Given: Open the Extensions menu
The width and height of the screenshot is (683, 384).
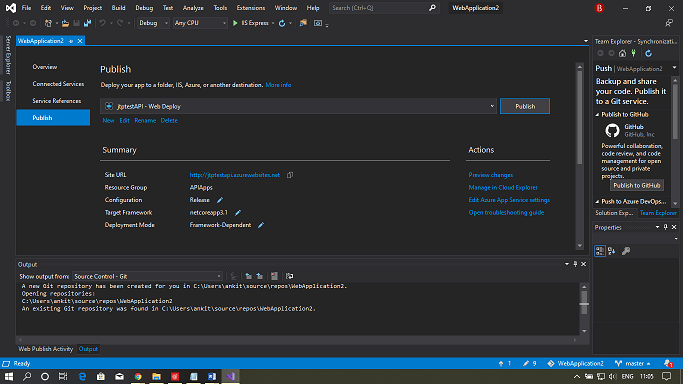Looking at the screenshot, I should click(250, 8).
